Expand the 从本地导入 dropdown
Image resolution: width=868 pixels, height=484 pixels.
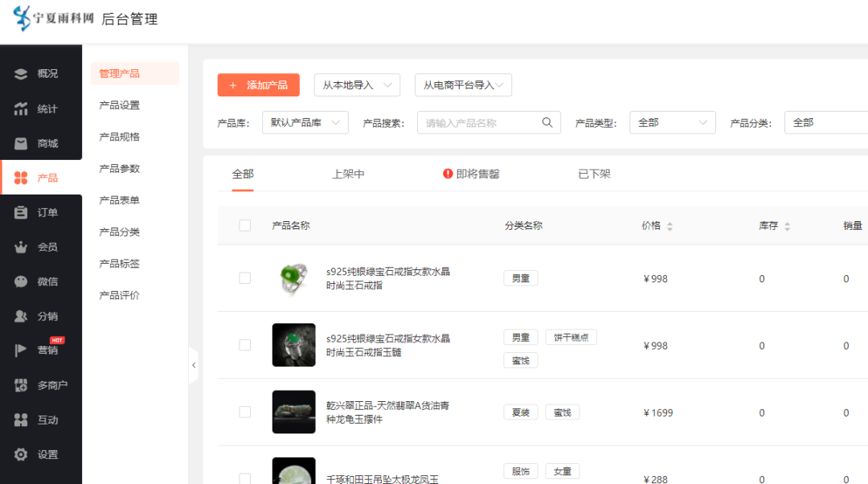coord(357,84)
